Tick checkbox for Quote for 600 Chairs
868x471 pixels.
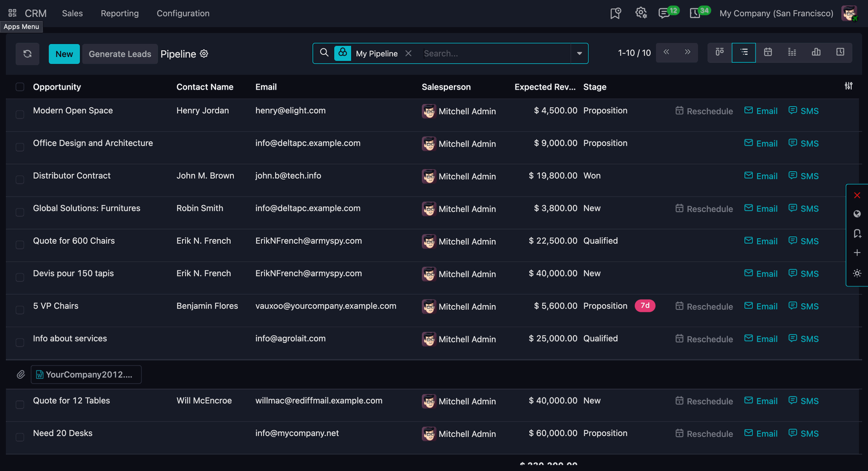point(20,245)
